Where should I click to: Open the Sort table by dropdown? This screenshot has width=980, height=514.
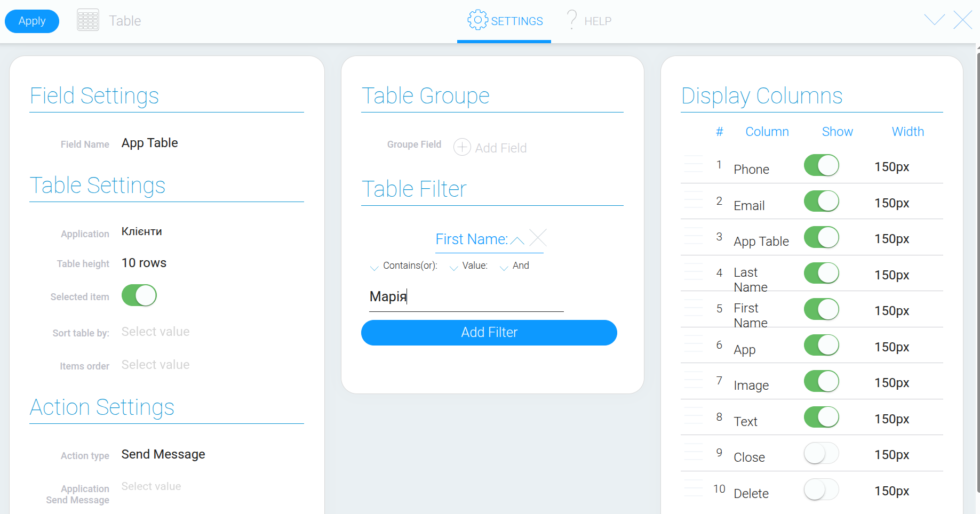156,332
